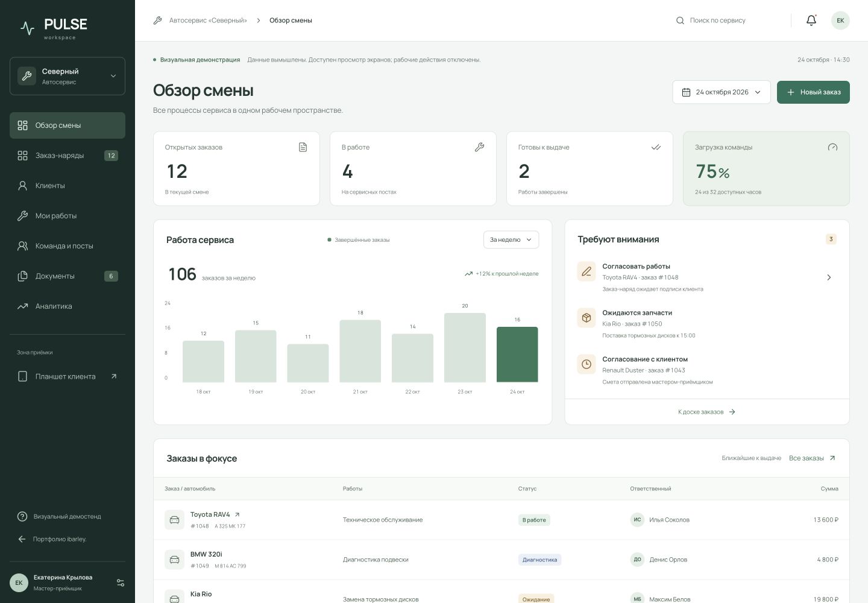Click the double-check icon on Готовы к выдаче card
The height and width of the screenshot is (603, 868).
point(656,147)
